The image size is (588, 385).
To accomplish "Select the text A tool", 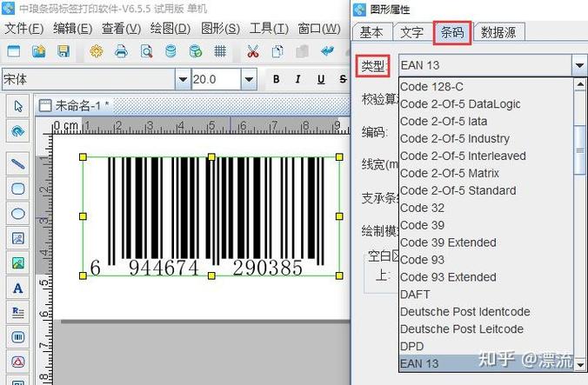I will point(18,288).
